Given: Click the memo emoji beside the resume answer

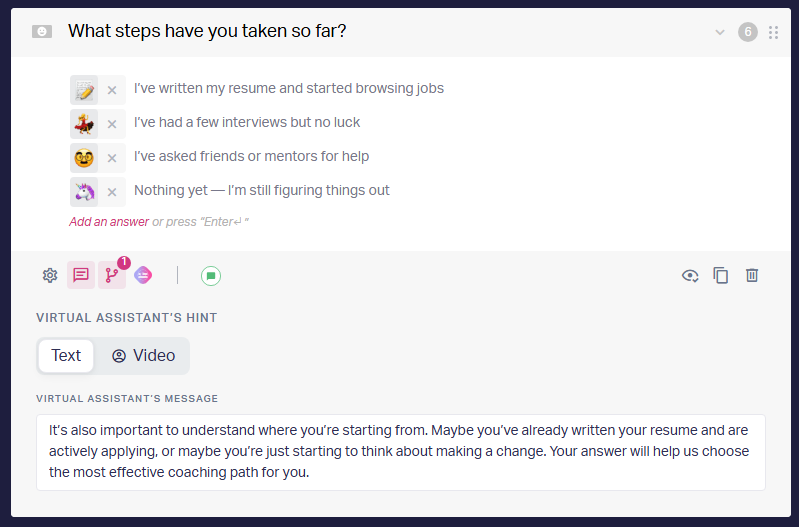Looking at the screenshot, I should pyautogui.click(x=84, y=90).
